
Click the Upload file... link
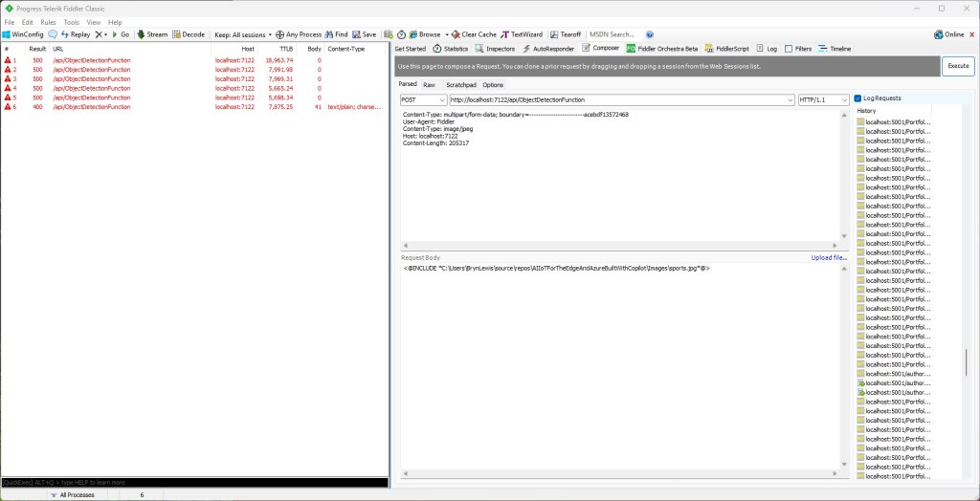pyautogui.click(x=829, y=258)
